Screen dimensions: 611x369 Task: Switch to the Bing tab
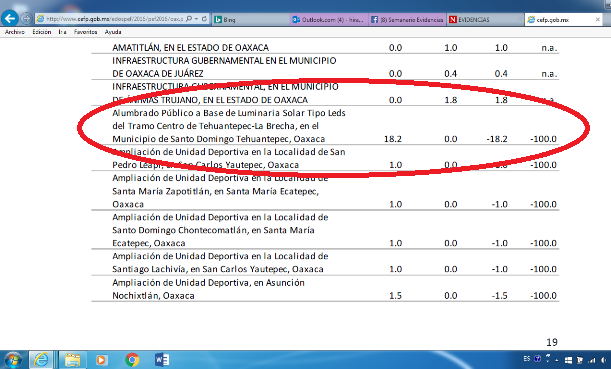(251, 19)
